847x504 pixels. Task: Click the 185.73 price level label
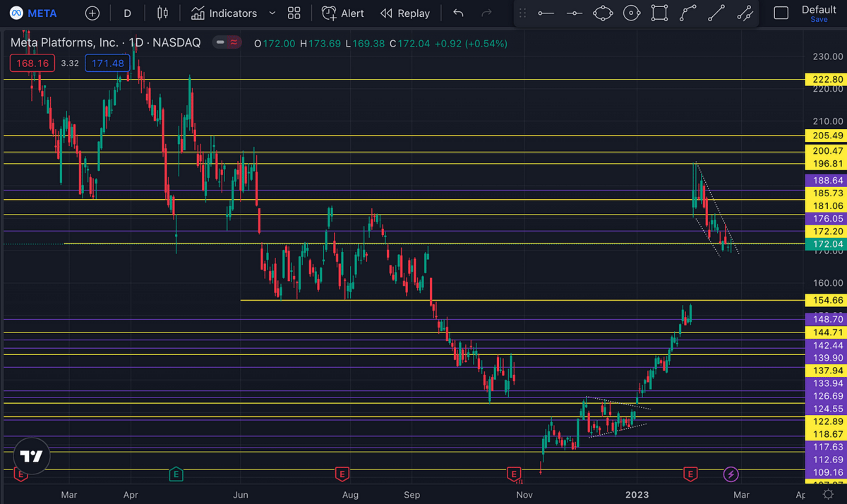pyautogui.click(x=826, y=193)
